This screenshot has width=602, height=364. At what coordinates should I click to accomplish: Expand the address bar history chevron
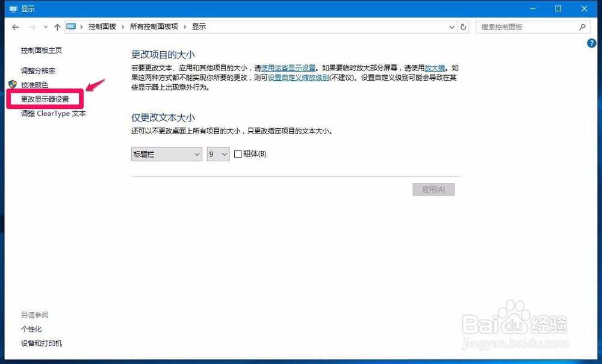[x=451, y=26]
